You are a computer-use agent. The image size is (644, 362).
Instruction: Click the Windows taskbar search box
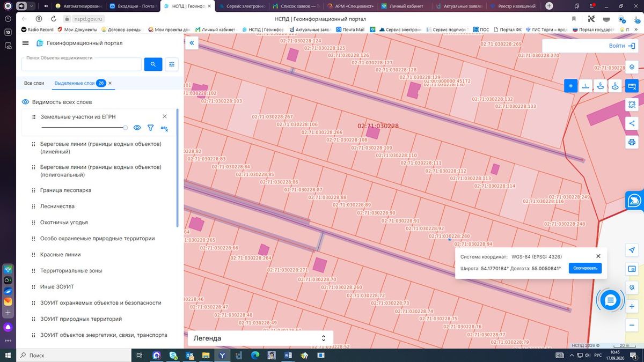pyautogui.click(x=74, y=355)
